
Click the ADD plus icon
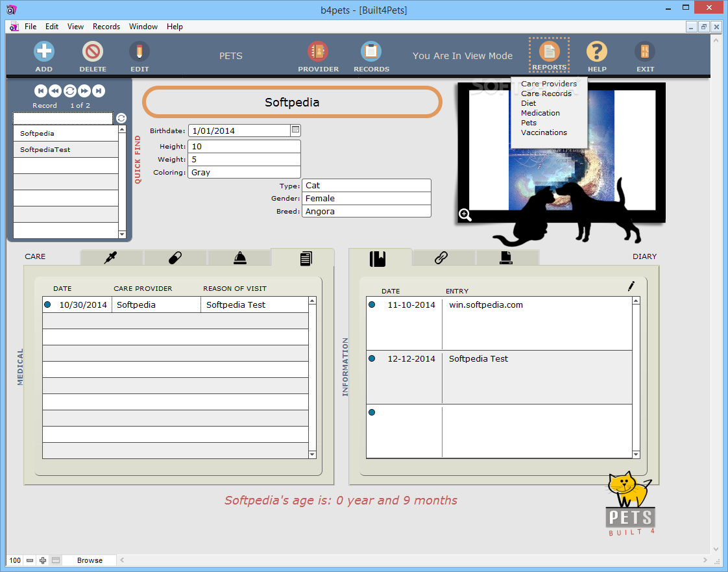pos(44,51)
